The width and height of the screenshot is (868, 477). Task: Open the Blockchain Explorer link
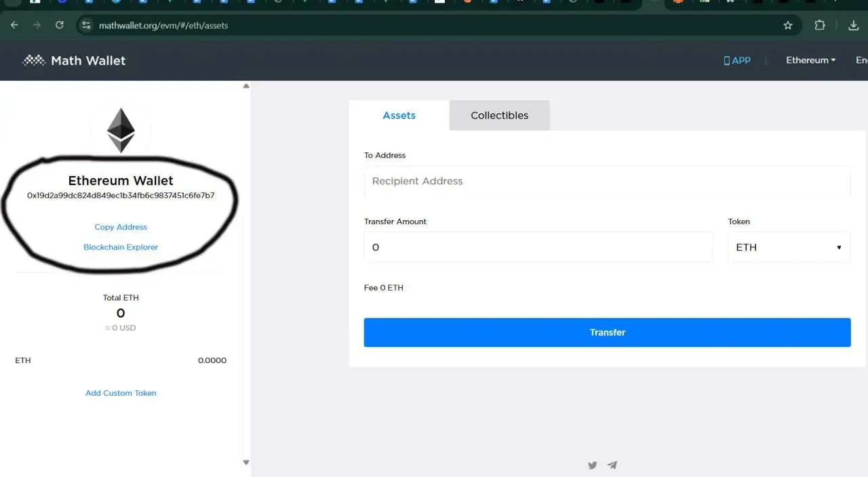[x=121, y=247]
